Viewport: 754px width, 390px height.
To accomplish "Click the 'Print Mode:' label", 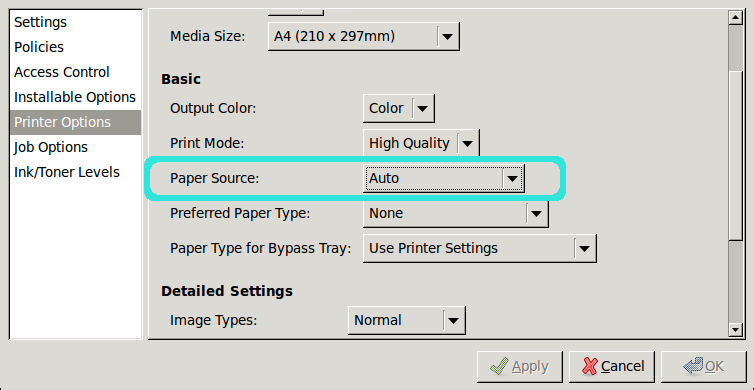I will [208, 143].
